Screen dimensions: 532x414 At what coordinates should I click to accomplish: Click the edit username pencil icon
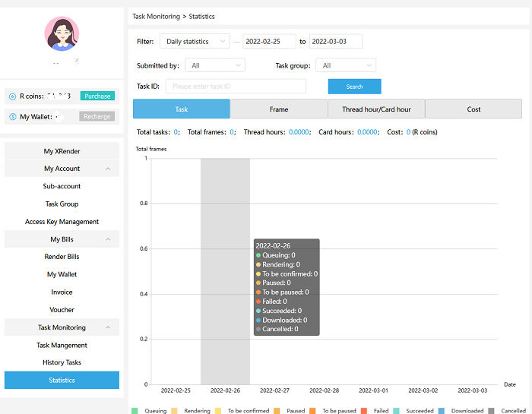[x=77, y=61]
